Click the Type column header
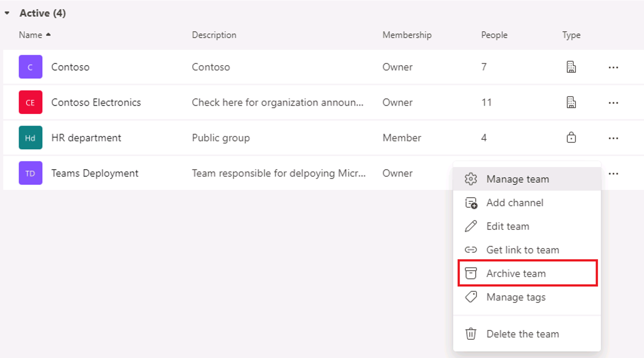This screenshot has height=358, width=644. tap(571, 35)
